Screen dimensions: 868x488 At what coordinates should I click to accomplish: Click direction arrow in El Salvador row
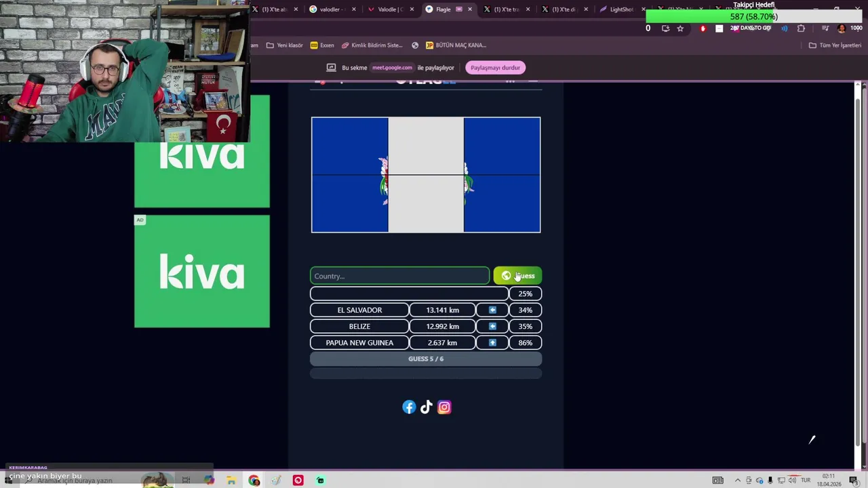pyautogui.click(x=492, y=310)
